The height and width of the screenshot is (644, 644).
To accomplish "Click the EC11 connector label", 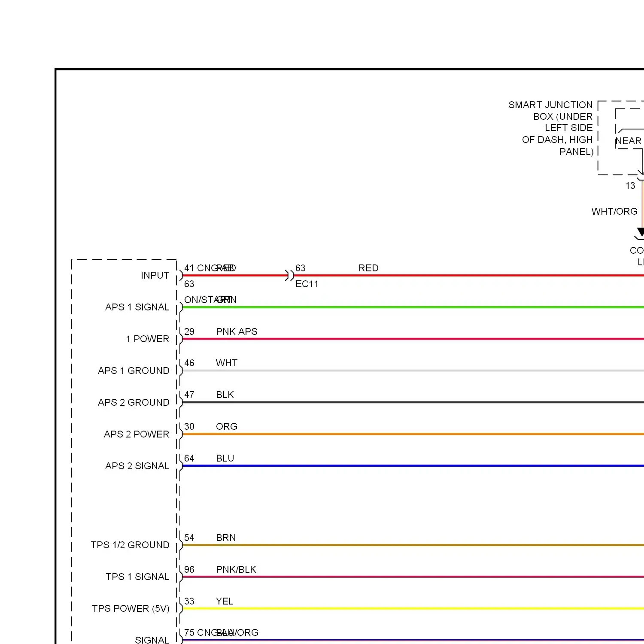I will click(307, 284).
